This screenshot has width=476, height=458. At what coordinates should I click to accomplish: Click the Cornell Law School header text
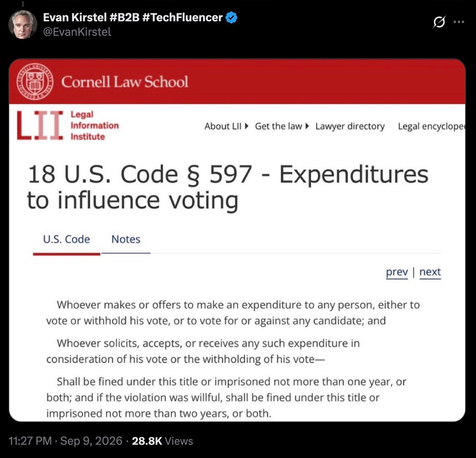click(x=125, y=82)
